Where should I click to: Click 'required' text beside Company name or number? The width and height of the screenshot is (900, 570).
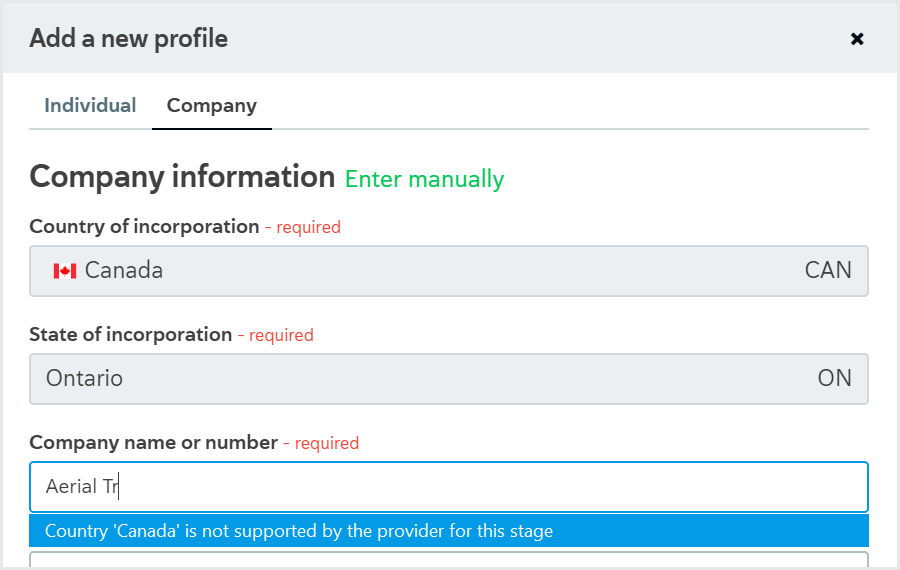pyautogui.click(x=327, y=443)
